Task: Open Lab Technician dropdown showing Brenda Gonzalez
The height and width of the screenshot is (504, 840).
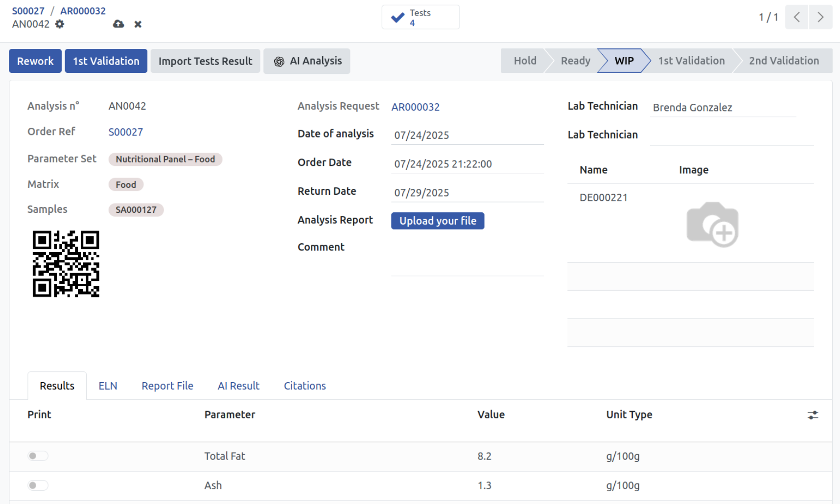Action: pyautogui.click(x=723, y=108)
